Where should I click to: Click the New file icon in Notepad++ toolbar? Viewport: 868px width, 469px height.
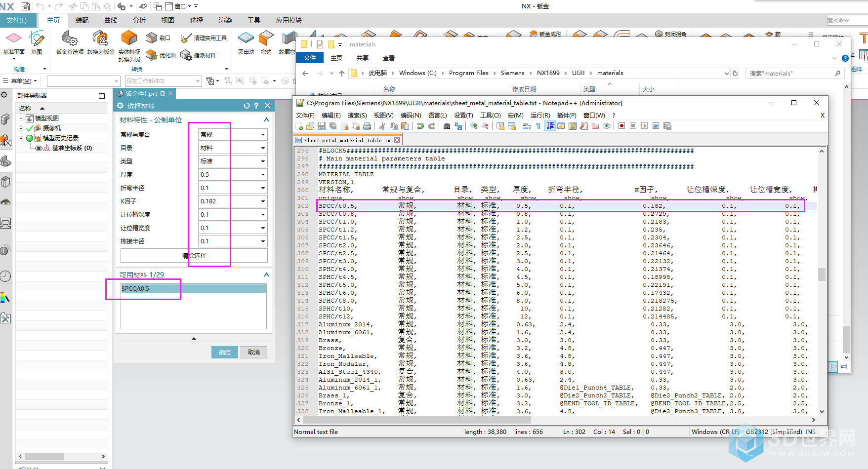pyautogui.click(x=299, y=126)
